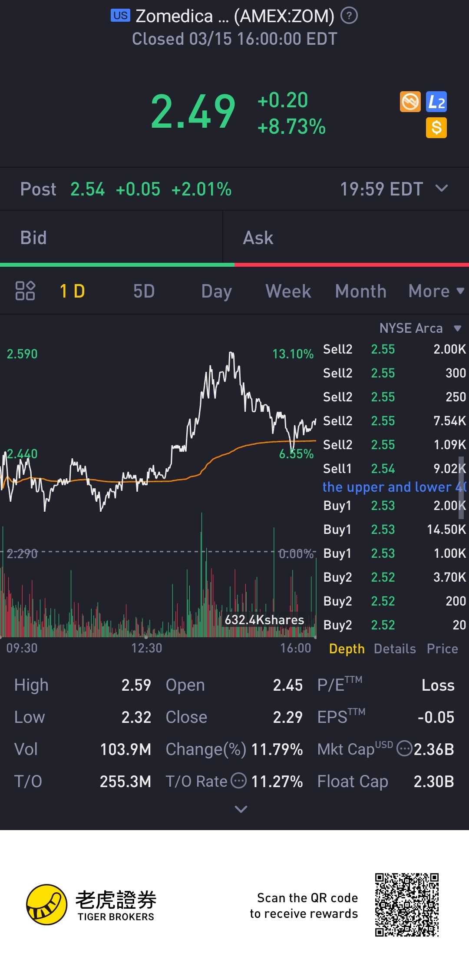Viewport: 469px width, 980px height.
Task: Tap the Low value 2.32
Action: [x=136, y=717]
